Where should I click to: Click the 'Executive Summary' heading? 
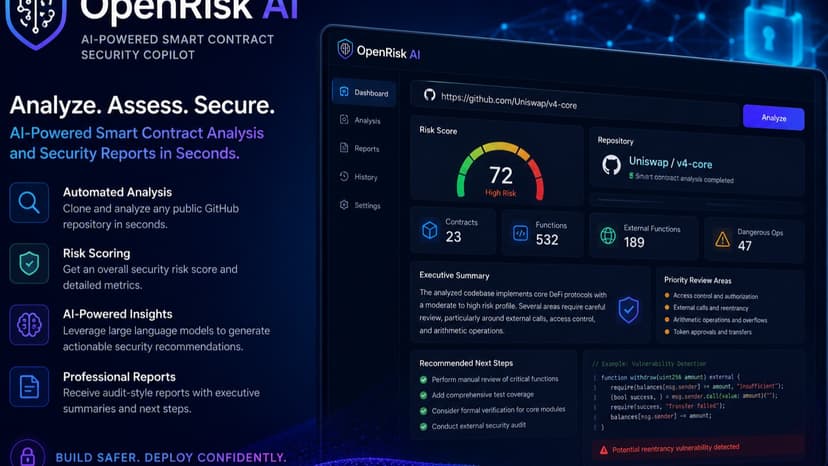tap(454, 275)
